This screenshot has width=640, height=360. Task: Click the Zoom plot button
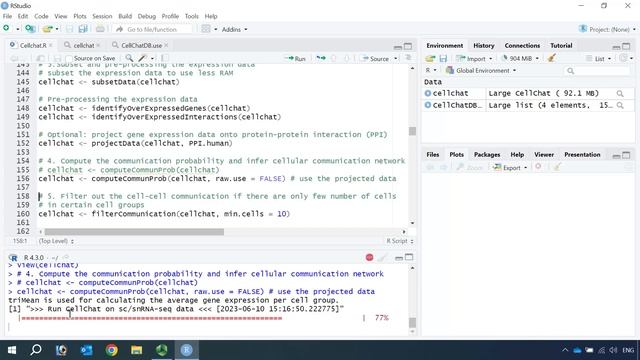pos(469,167)
